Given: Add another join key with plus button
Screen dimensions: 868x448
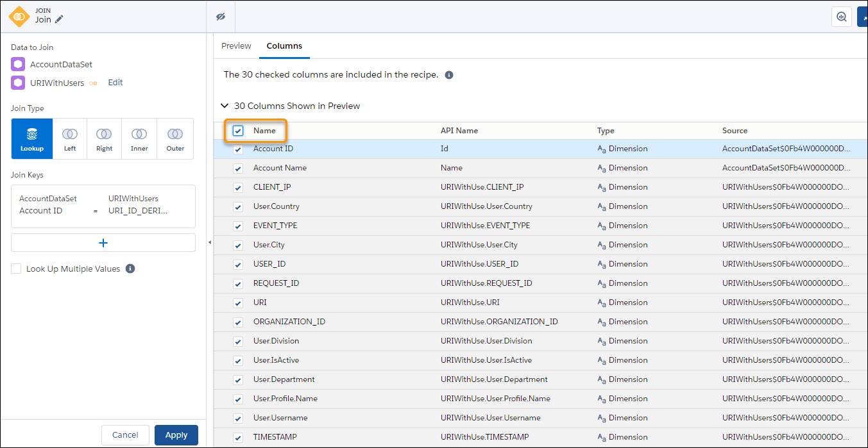Looking at the screenshot, I should coord(103,243).
